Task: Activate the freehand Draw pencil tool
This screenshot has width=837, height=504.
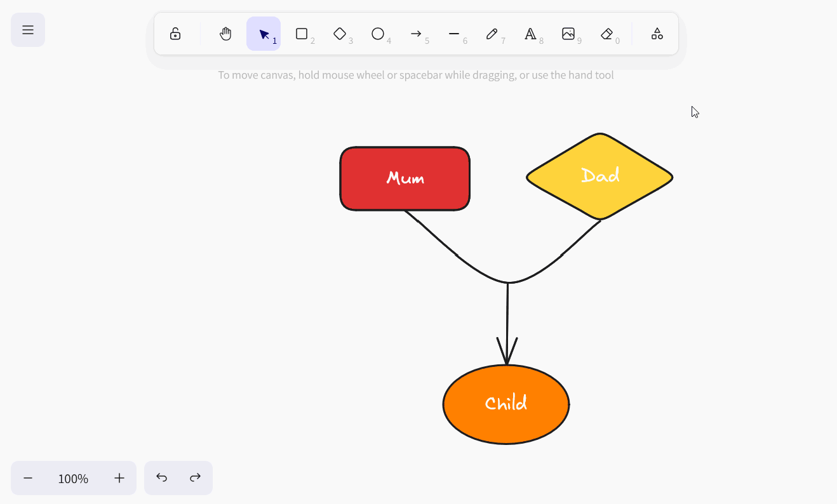Action: 492,34
